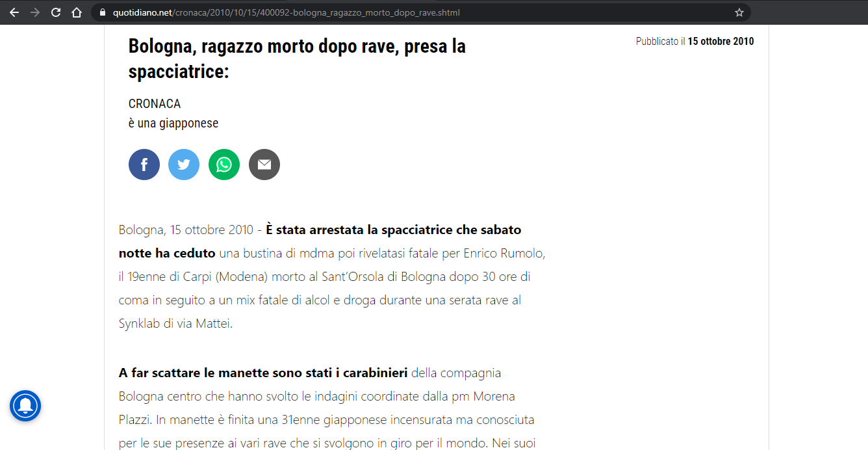This screenshot has height=450, width=868.
Task: Click the subtitle 'è una giapponese'
Action: click(173, 123)
